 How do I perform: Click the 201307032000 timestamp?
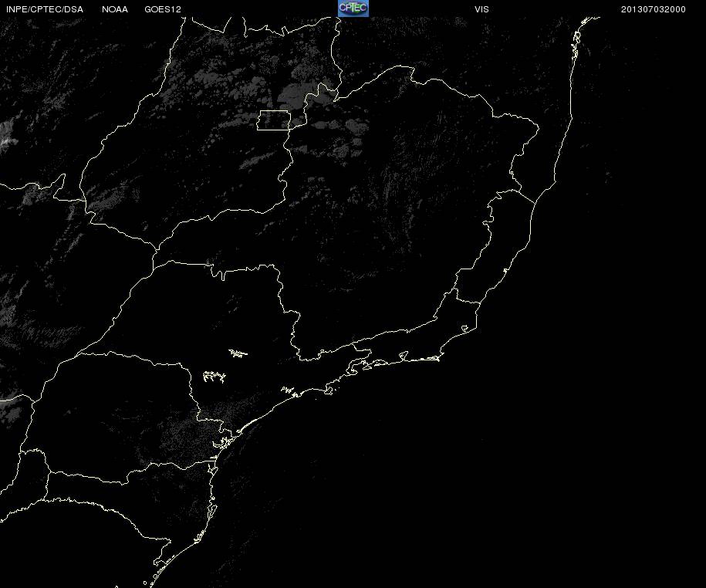[x=653, y=9]
